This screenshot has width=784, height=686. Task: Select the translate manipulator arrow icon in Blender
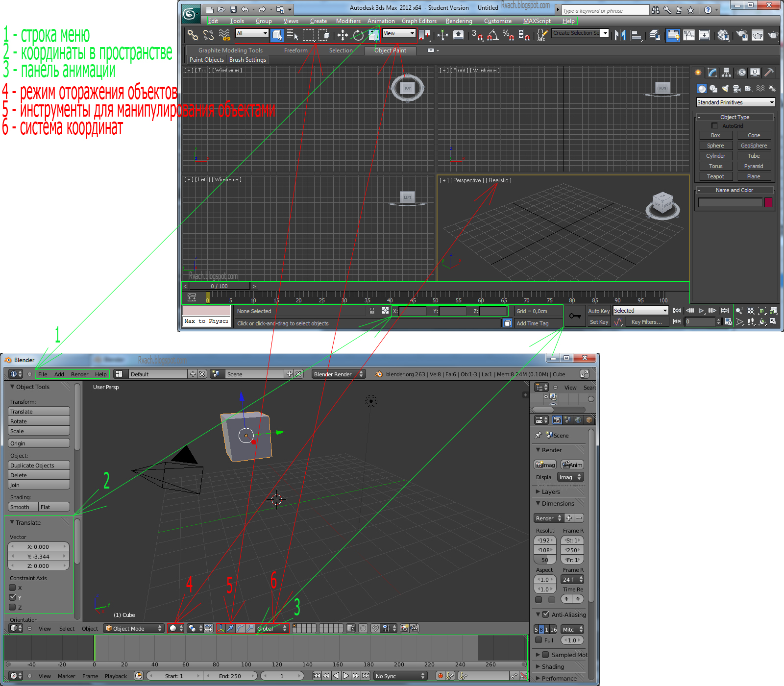pos(230,628)
